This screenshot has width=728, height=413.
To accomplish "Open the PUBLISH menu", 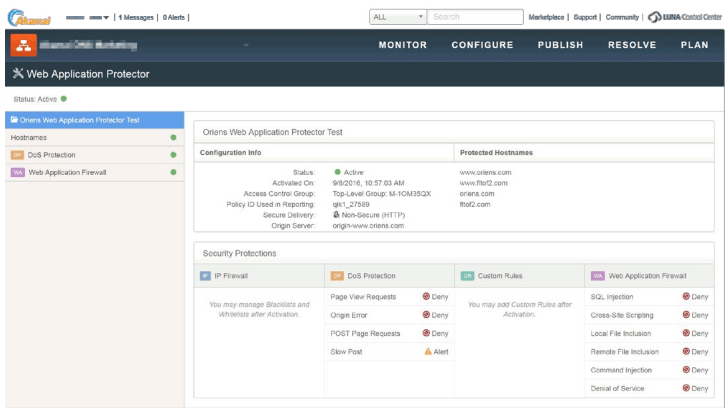I will click(560, 45).
